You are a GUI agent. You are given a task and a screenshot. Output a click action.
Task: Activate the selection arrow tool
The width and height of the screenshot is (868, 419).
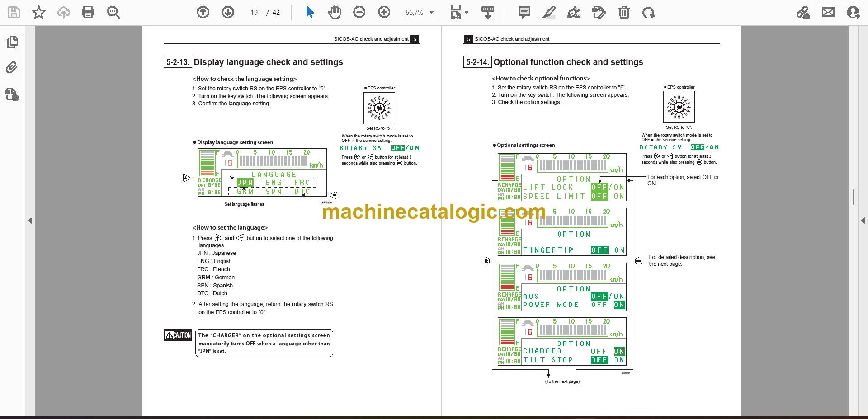tap(310, 12)
